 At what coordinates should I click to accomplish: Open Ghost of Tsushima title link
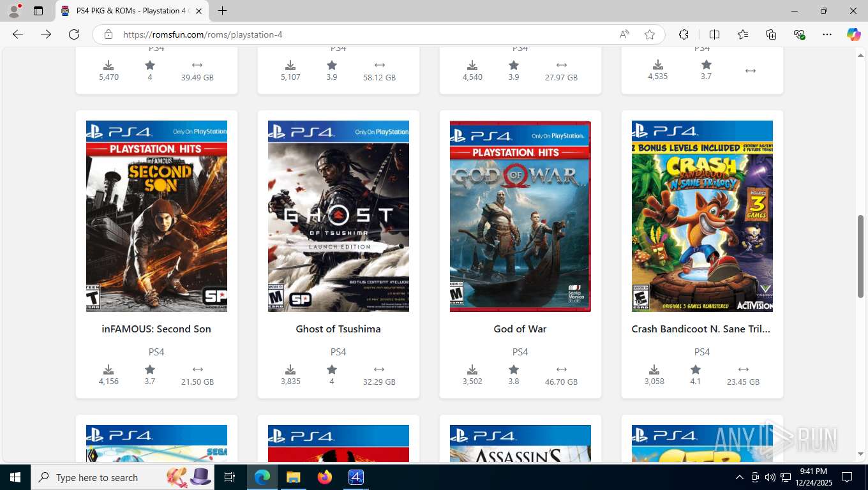click(338, 329)
